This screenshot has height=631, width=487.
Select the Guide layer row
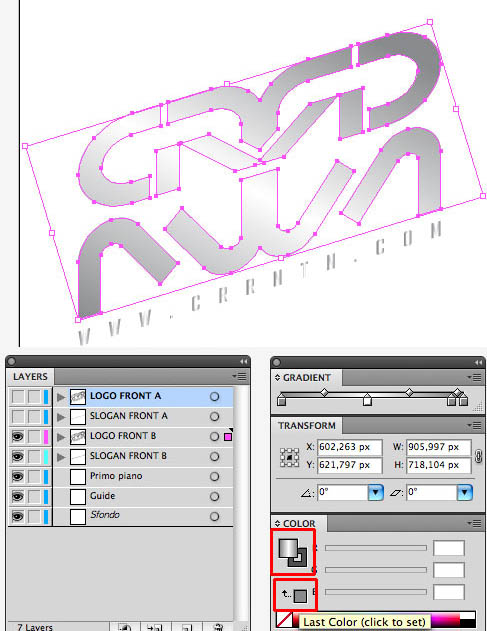(x=143, y=496)
